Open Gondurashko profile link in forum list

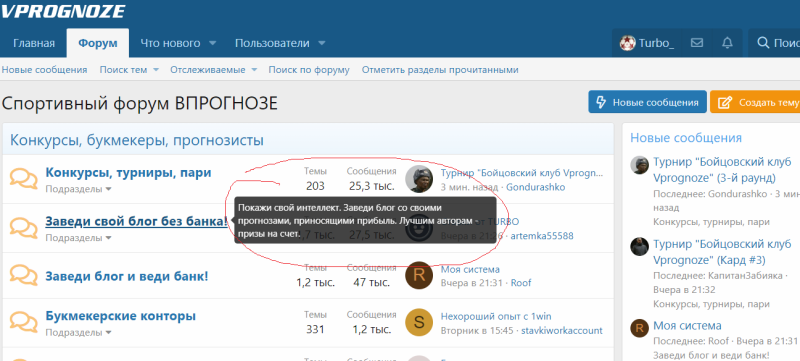[x=536, y=187]
